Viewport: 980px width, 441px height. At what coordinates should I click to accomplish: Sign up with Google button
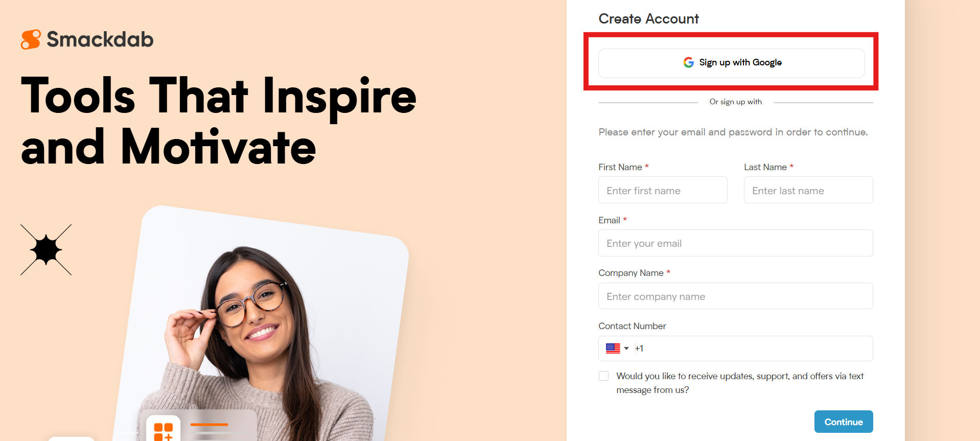pyautogui.click(x=731, y=63)
